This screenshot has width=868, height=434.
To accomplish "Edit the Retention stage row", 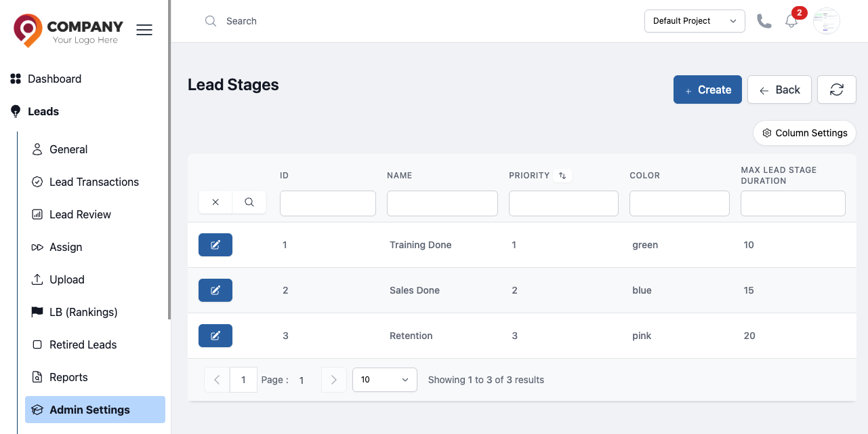I will pyautogui.click(x=215, y=336).
